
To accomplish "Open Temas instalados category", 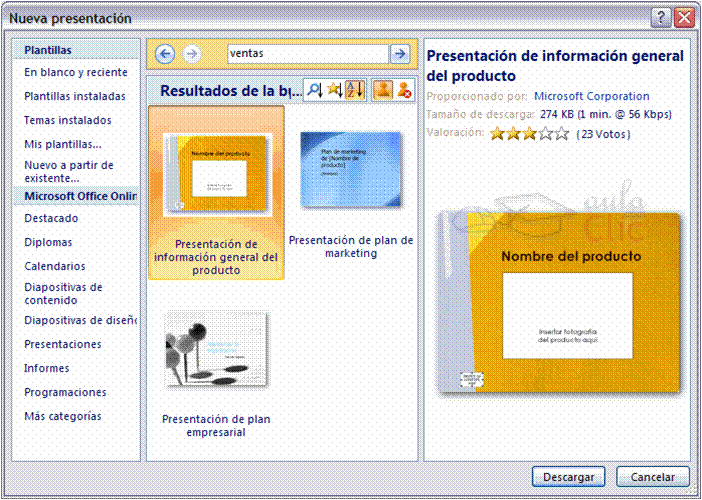I will [x=68, y=120].
